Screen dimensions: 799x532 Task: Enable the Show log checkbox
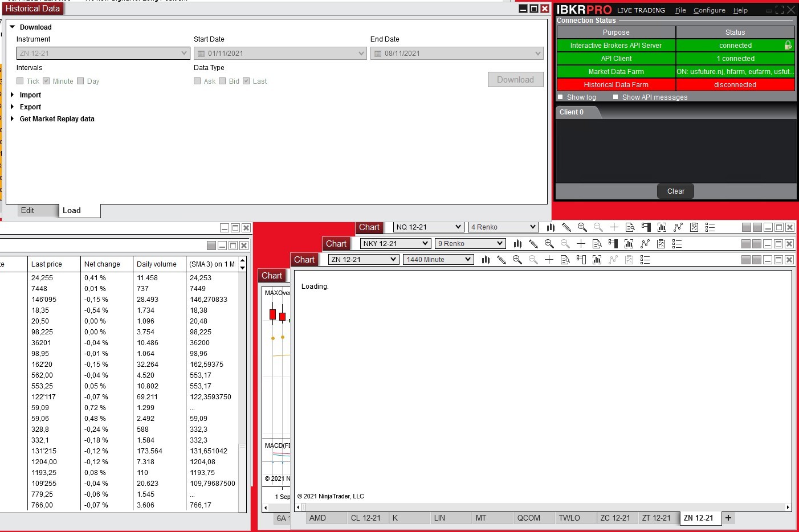click(560, 97)
